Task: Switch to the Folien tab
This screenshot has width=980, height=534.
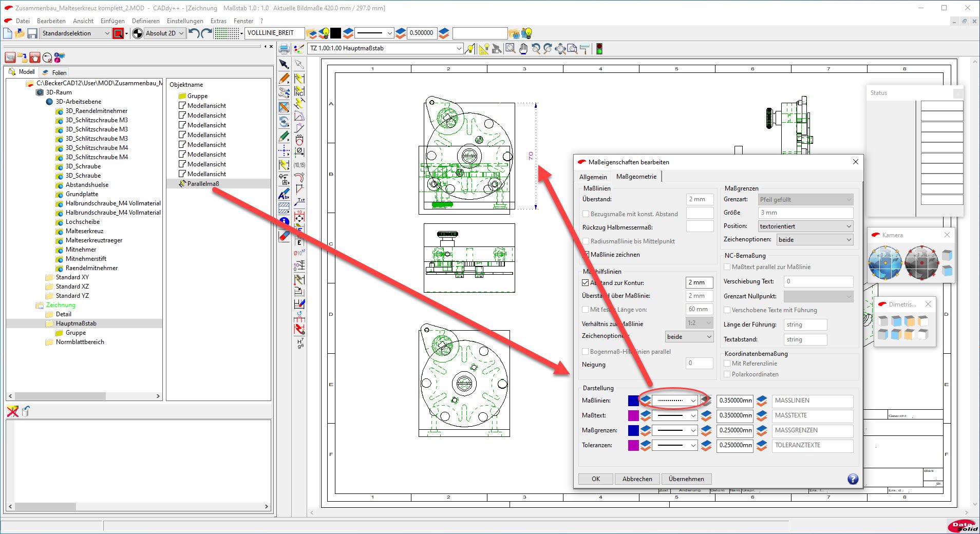Action: pyautogui.click(x=54, y=72)
